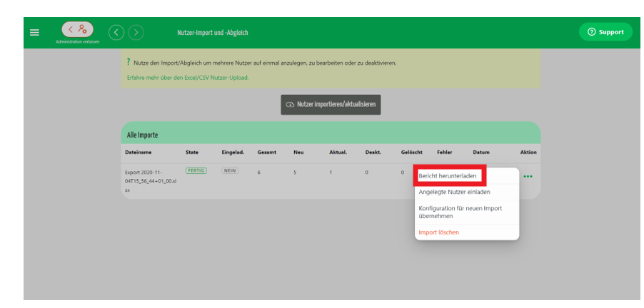Click the question mark Support icon
644x308 pixels.
coord(591,32)
